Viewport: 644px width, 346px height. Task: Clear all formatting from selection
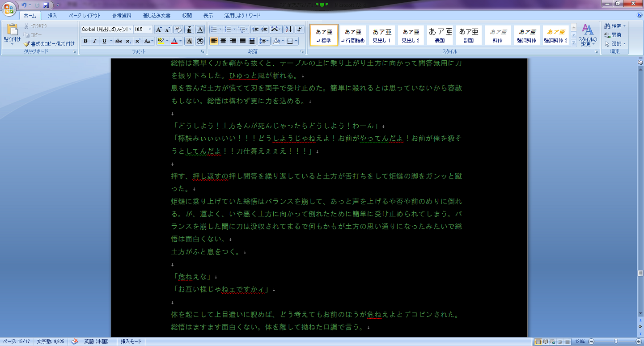point(178,30)
